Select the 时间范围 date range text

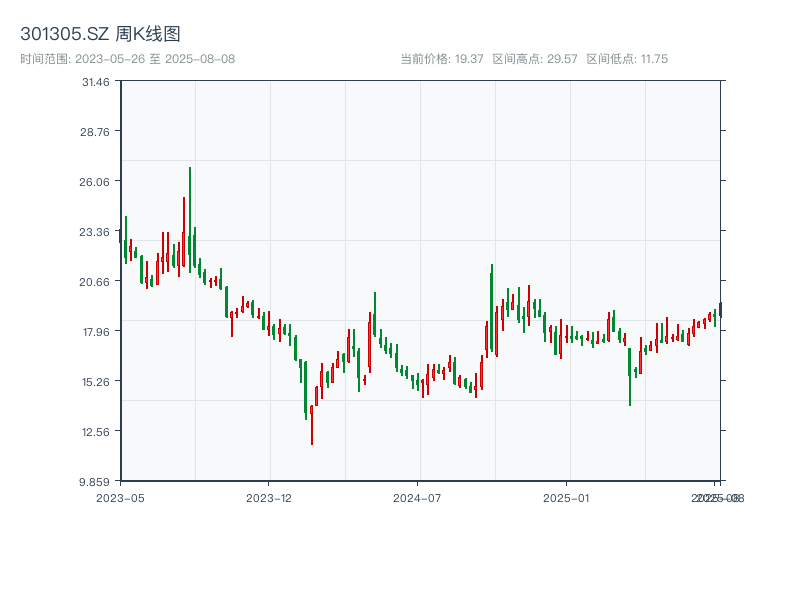[128, 59]
